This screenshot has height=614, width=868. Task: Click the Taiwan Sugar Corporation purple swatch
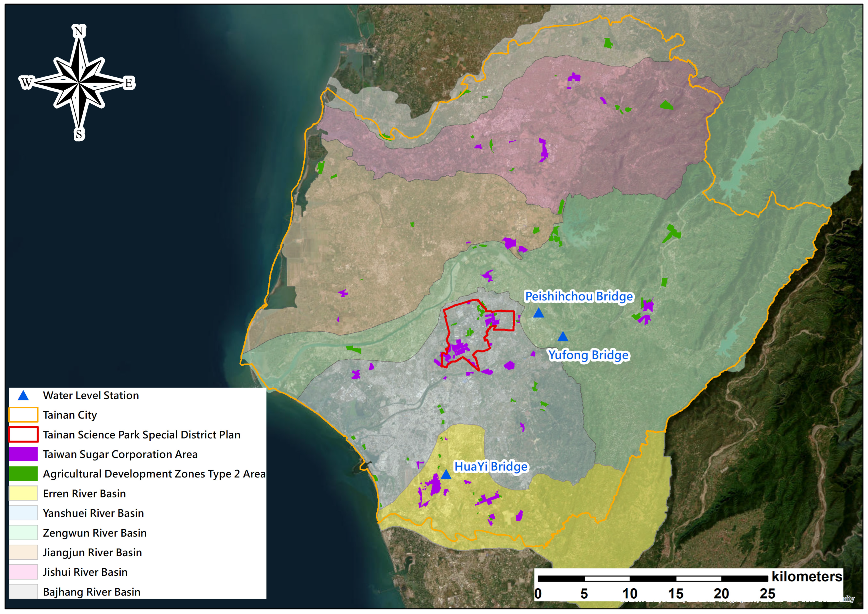[23, 454]
